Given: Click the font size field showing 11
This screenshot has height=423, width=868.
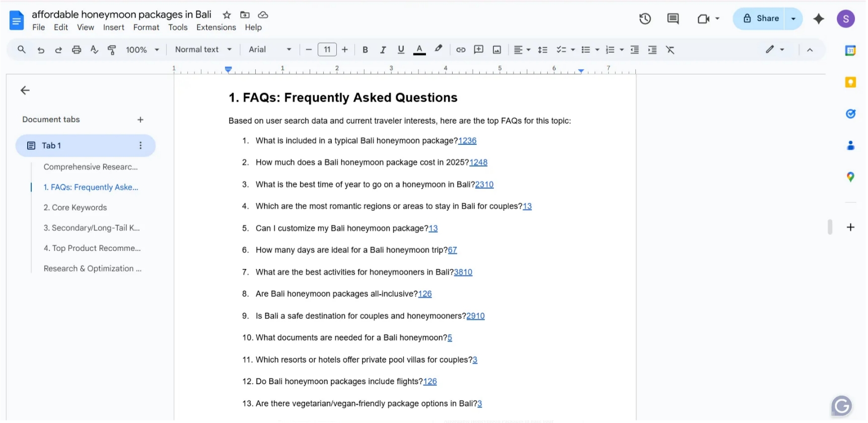Looking at the screenshot, I should point(327,49).
